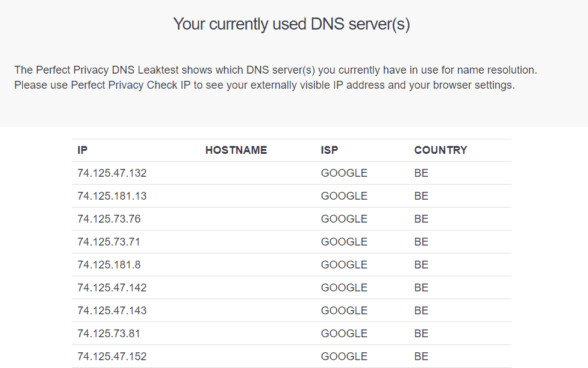Select IP address 74.125.47.152
Viewport: 588px width, 368px height.
pos(112,357)
